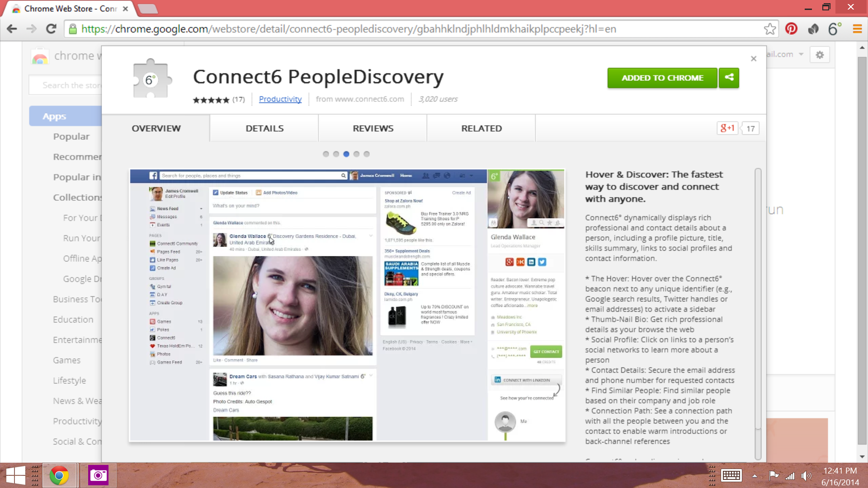Click the Added to Chrome button
Screen dimensions: 868x488
[x=662, y=78]
